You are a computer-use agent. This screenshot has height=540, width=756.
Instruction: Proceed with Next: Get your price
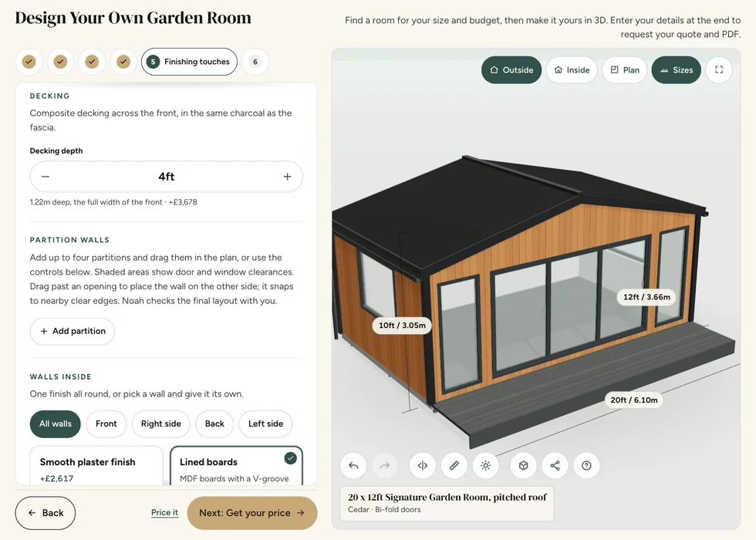point(252,513)
